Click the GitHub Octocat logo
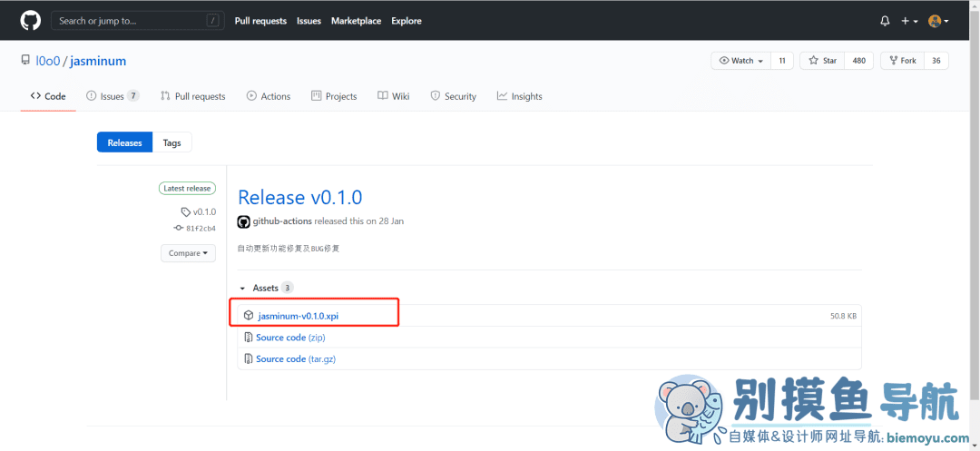This screenshot has height=451, width=980. coord(30,21)
